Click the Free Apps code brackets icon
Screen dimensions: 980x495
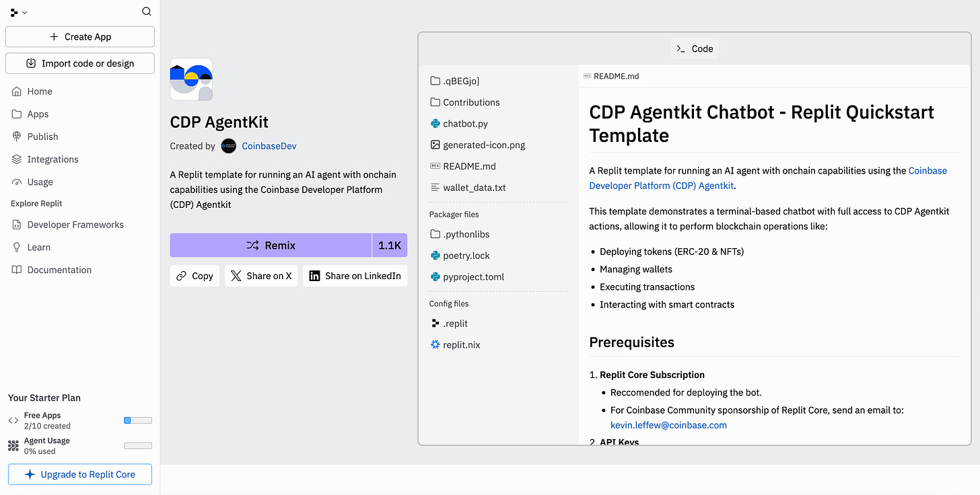tap(13, 420)
